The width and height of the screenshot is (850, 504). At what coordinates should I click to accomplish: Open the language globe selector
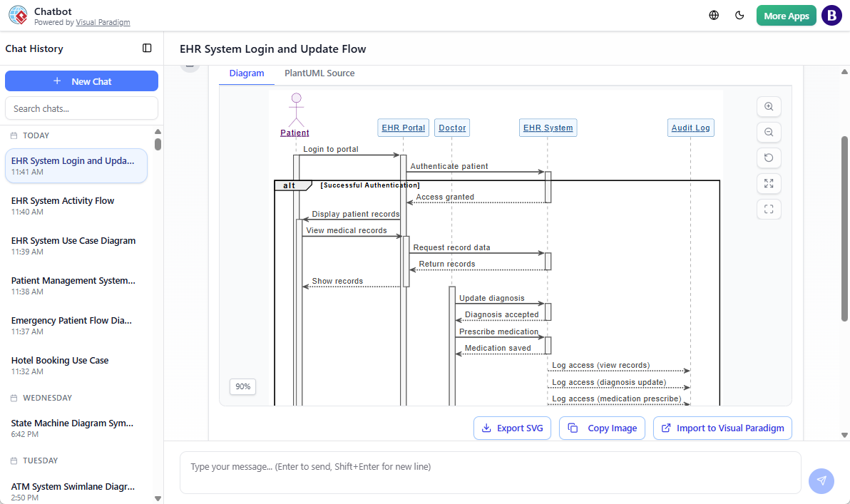pyautogui.click(x=714, y=15)
